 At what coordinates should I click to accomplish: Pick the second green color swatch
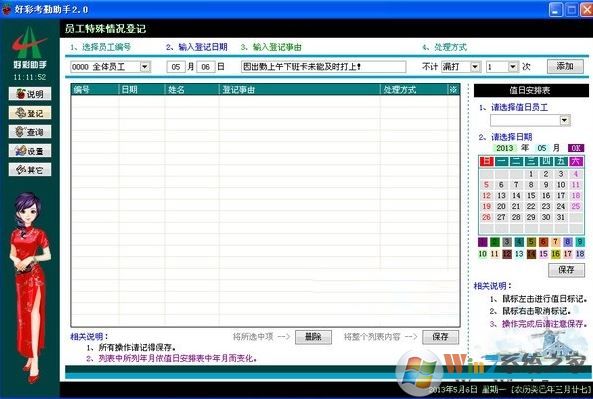[495, 242]
